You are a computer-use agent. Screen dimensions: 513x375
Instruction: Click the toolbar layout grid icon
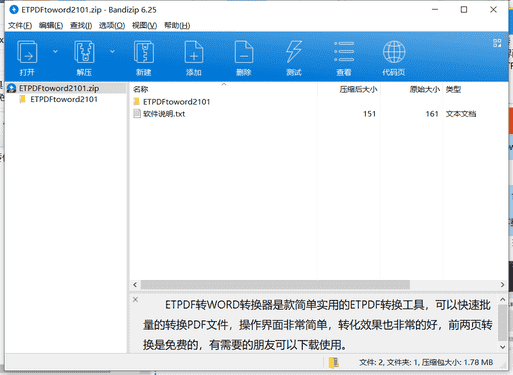tap(497, 43)
